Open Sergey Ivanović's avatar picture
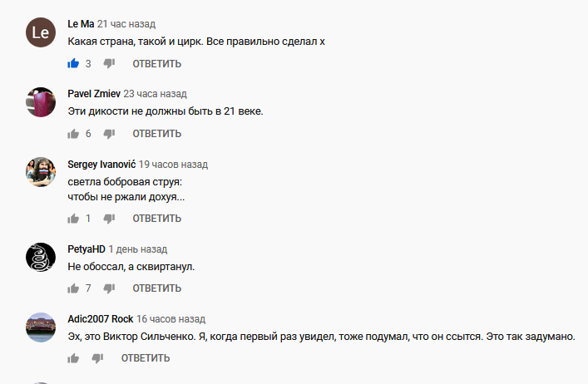The image size is (588, 384). coord(41,172)
